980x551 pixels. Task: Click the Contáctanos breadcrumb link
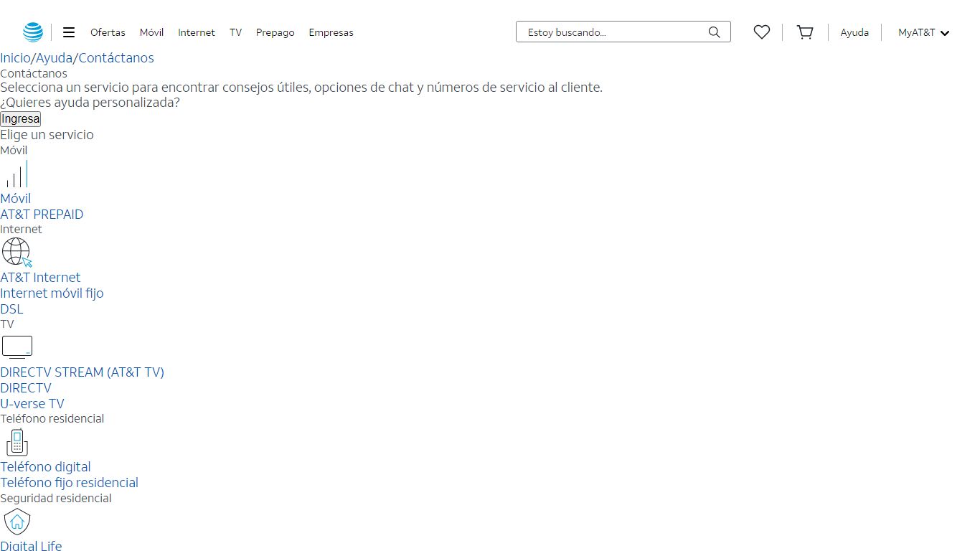116,58
